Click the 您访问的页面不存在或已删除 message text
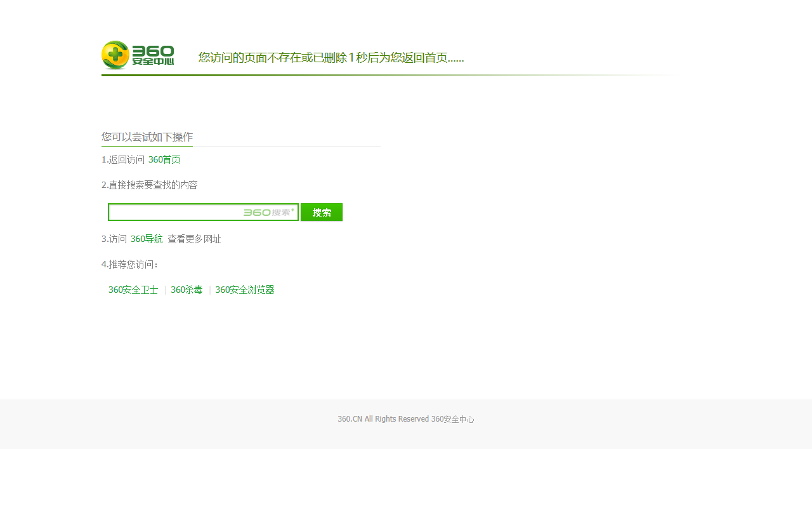The height and width of the screenshot is (508, 812). point(273,58)
